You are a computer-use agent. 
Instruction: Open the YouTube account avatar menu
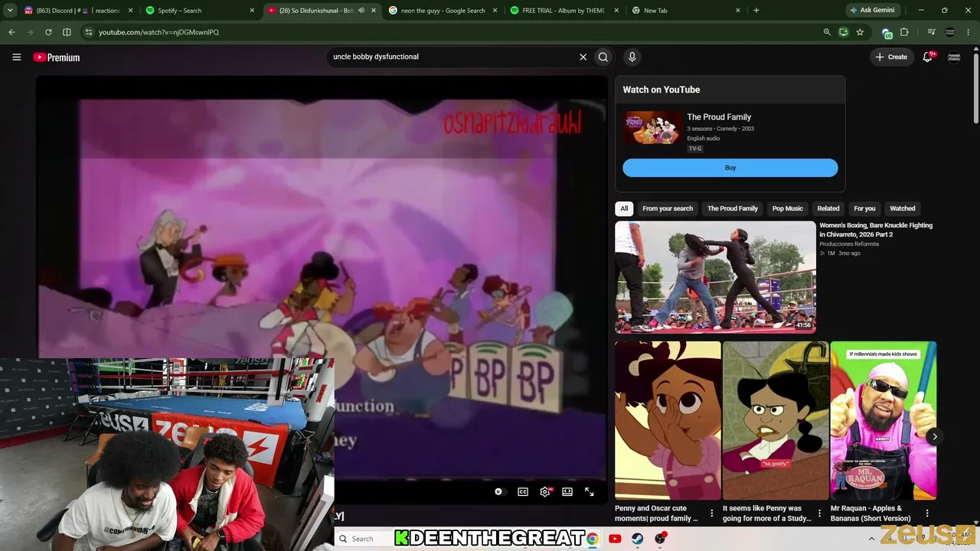(954, 57)
